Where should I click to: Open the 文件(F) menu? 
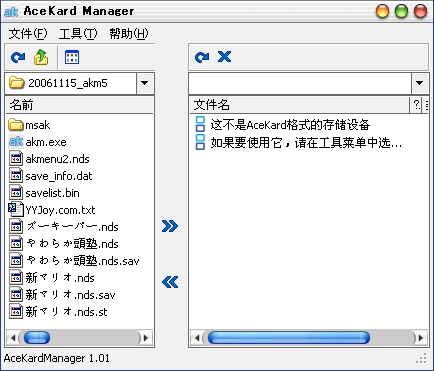(28, 33)
